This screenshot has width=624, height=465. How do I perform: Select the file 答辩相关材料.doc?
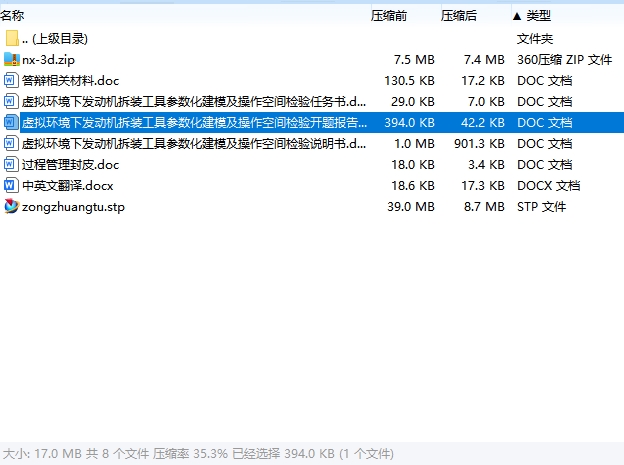point(70,81)
